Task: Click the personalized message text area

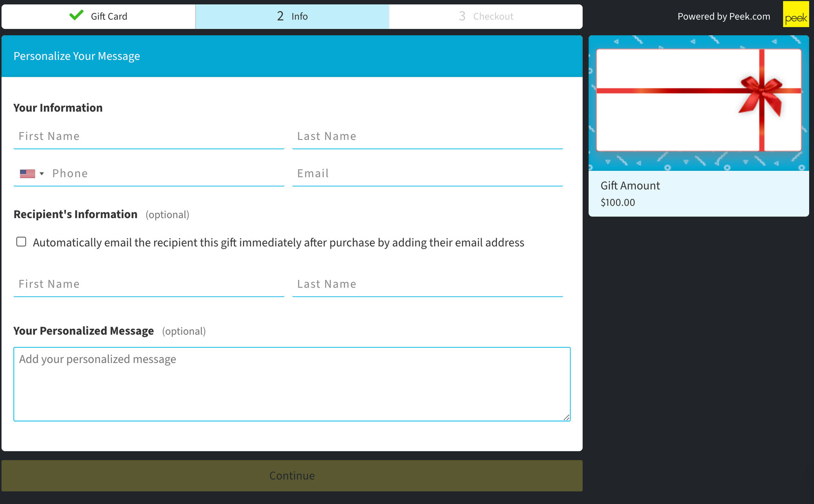Action: click(291, 384)
